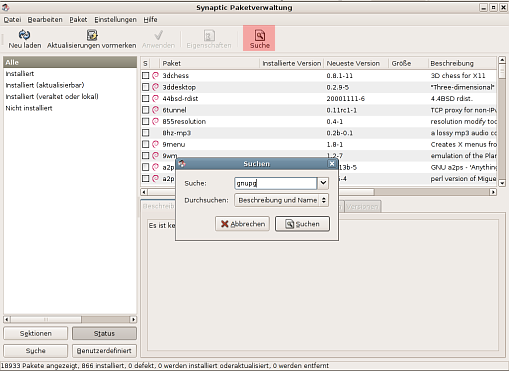Click the Anwenden checkmark icon
Viewport: 509px width, 371px height.
tap(158, 35)
